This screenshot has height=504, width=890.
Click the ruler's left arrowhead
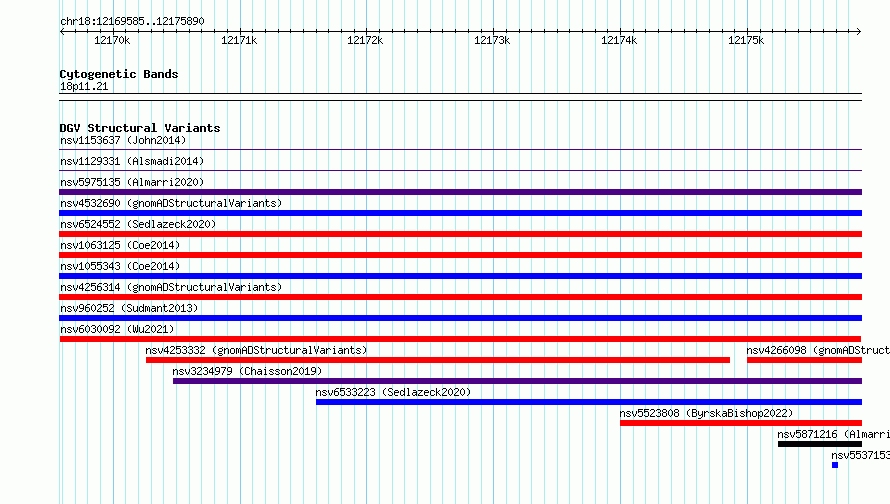[x=62, y=31]
